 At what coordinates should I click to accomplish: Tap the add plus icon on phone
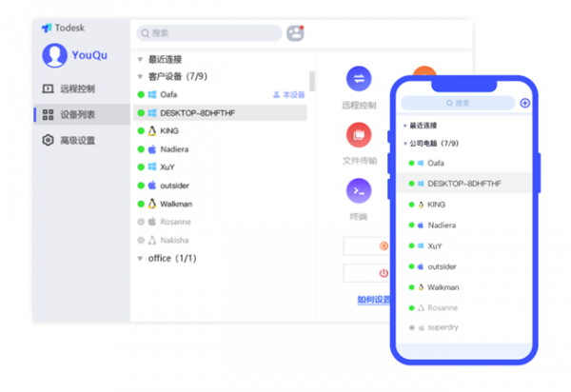[x=524, y=103]
